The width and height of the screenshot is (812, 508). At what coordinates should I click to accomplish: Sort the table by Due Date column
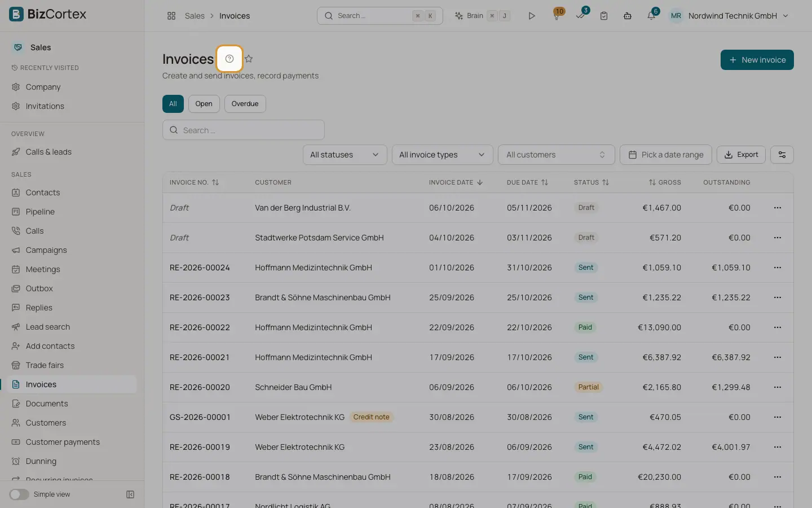(527, 182)
